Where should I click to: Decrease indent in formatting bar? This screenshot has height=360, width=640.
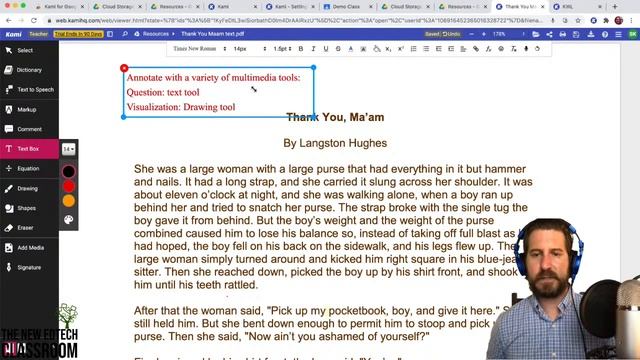[438, 49]
